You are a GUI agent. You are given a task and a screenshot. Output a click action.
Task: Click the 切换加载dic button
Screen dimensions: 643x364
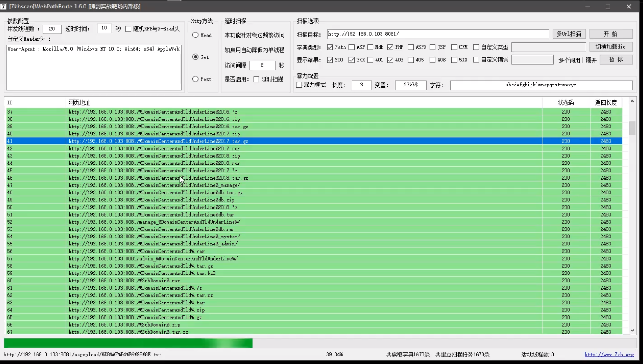pos(611,47)
